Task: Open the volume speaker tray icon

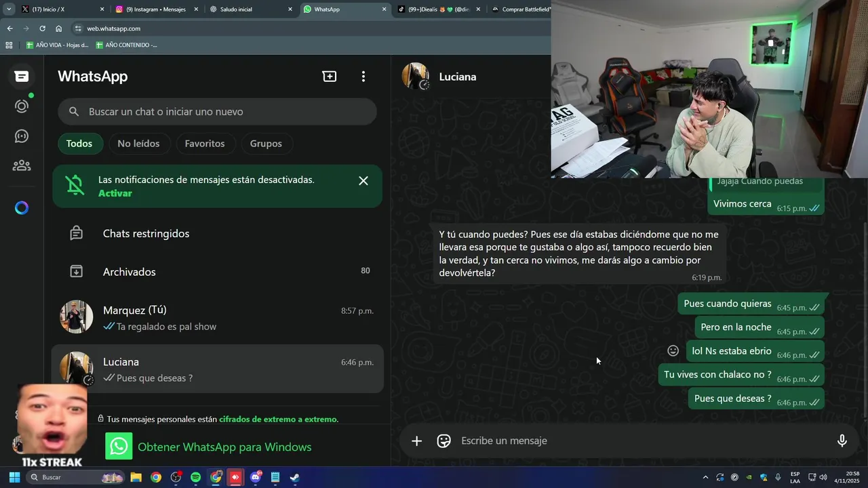Action: coord(823,477)
